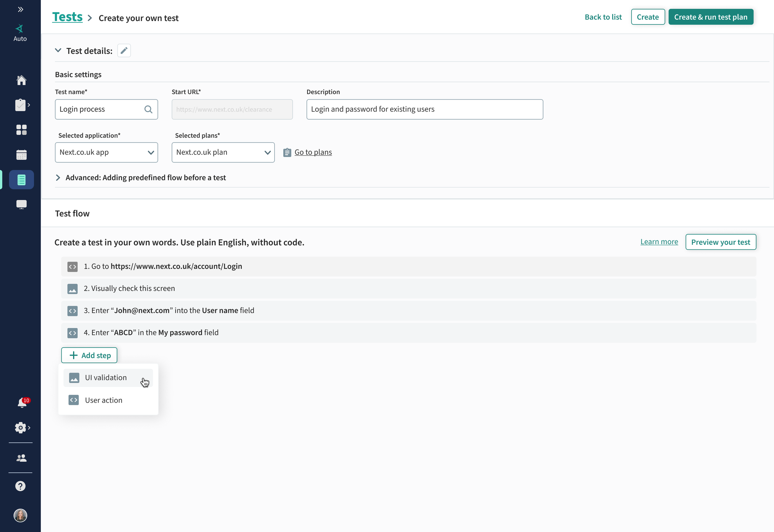Choose UI validation from the add step menu
774x532 pixels.
pyautogui.click(x=108, y=378)
